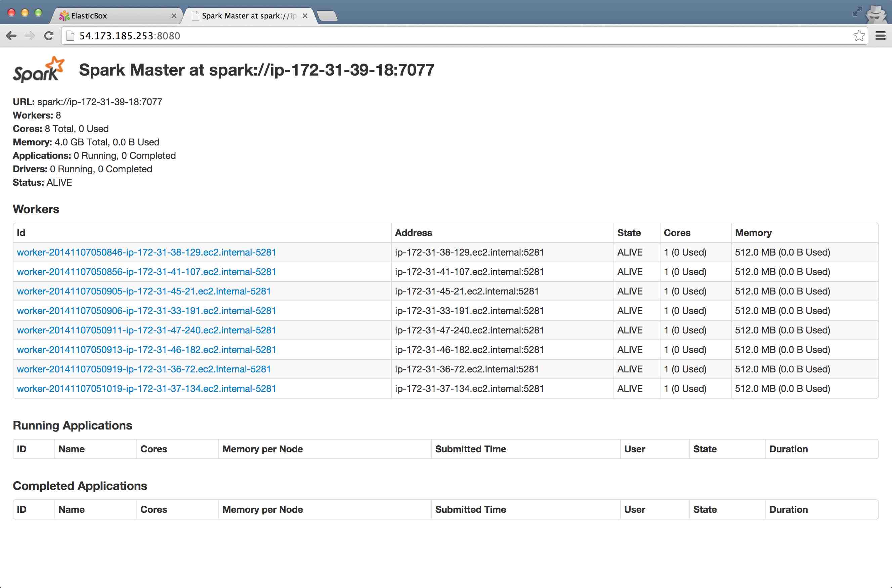Image resolution: width=892 pixels, height=588 pixels.
Task: Select the Spark Master tab
Action: pyautogui.click(x=249, y=16)
